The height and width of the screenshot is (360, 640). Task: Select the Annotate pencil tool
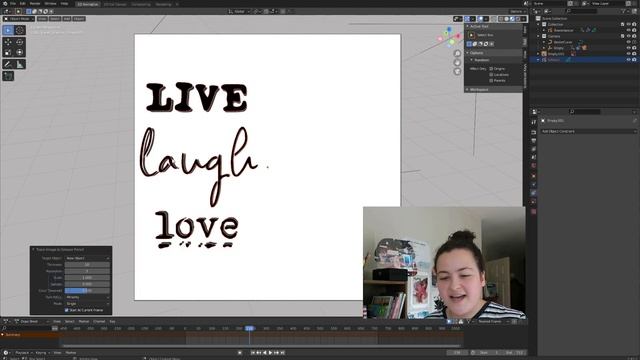pos(8,64)
